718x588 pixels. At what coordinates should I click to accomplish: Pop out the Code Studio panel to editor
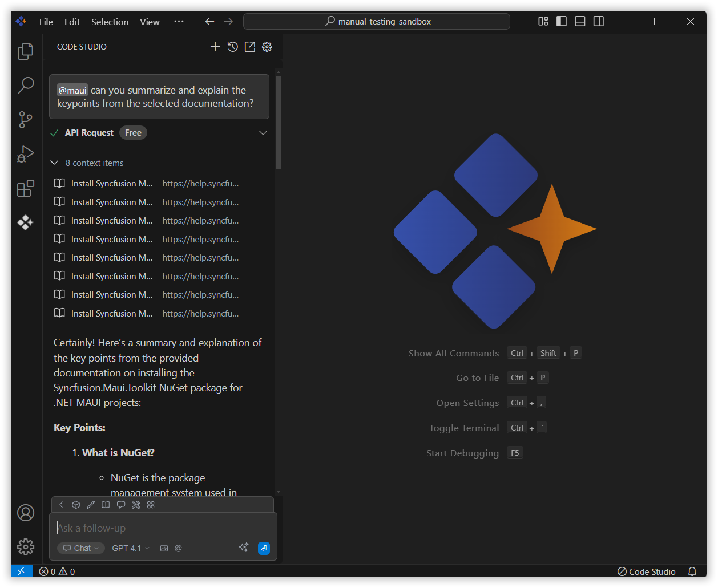point(250,47)
